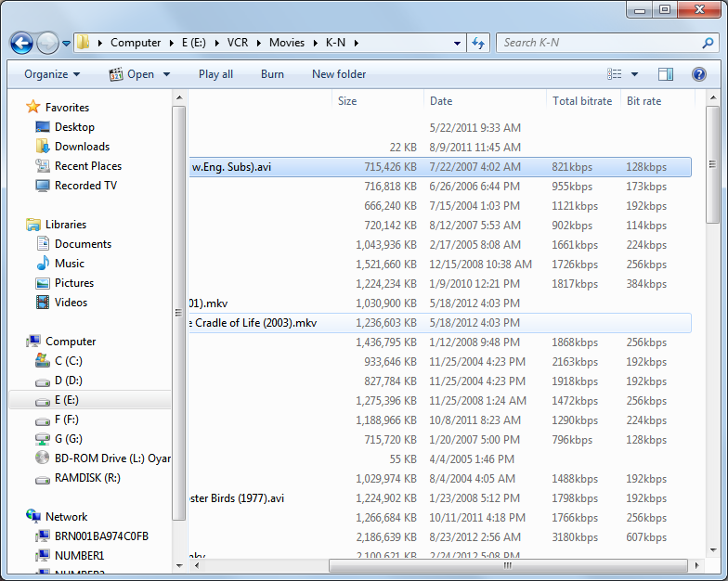Viewport: 728px width, 581px height.
Task: Sort by the Total bitrate column
Action: [x=583, y=100]
